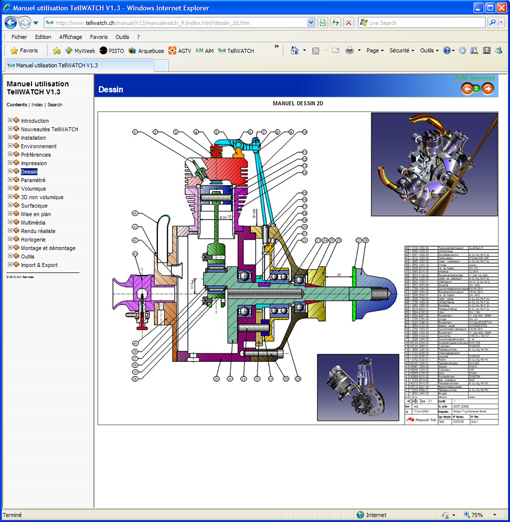Open the AGTV favorite link

(x=180, y=51)
